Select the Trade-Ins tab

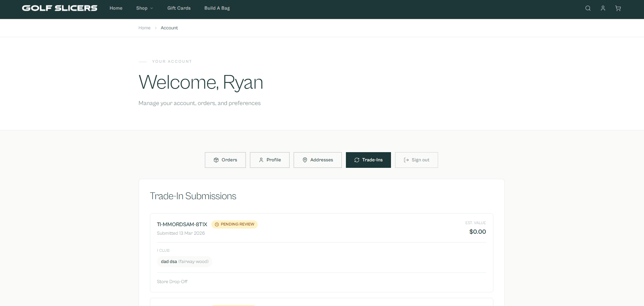pos(368,160)
